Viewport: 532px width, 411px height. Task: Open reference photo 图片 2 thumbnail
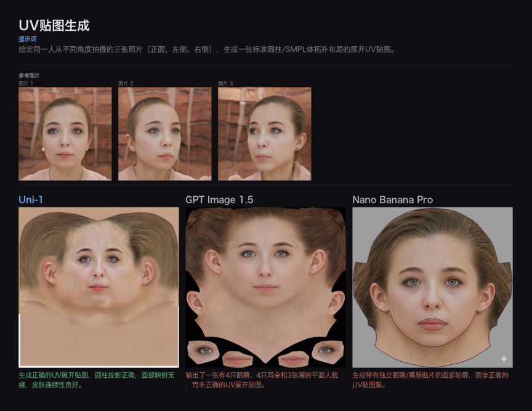(x=164, y=134)
